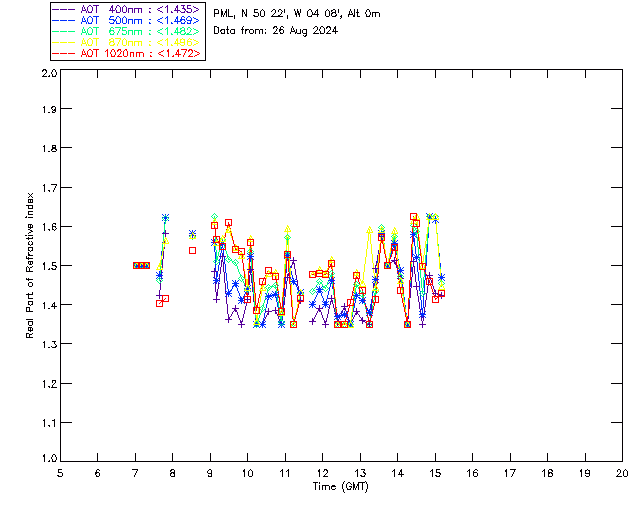This screenshot has width=640, height=512.
Task: Click the 'Data from: 26 Aug 2024' text
Action: tap(276, 31)
